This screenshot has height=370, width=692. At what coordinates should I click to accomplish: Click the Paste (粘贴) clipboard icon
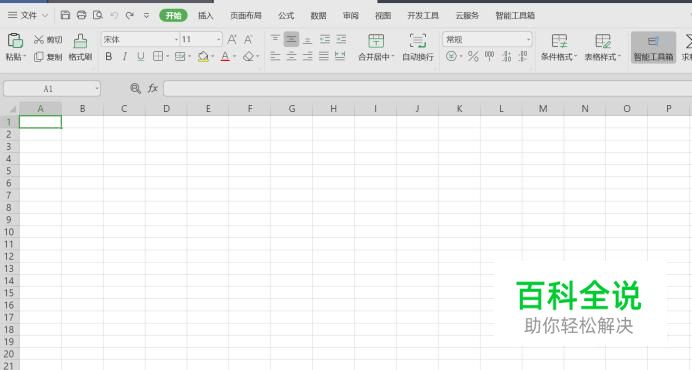click(x=15, y=41)
